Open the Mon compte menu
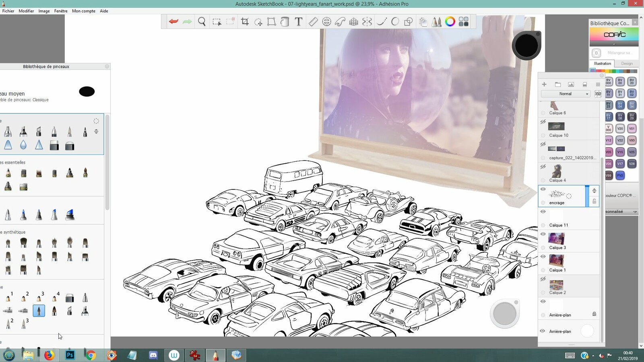This screenshot has width=644, height=362. pos(84,11)
